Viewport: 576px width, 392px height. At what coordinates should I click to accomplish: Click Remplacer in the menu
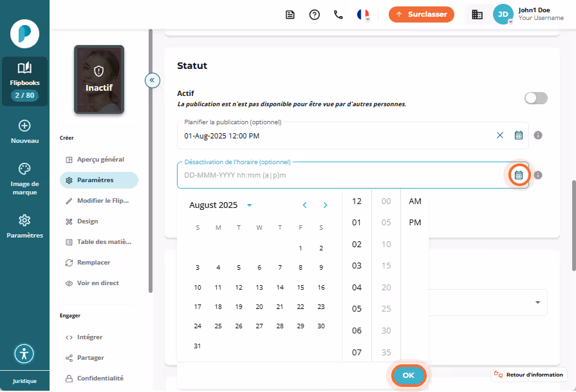[x=99, y=263]
